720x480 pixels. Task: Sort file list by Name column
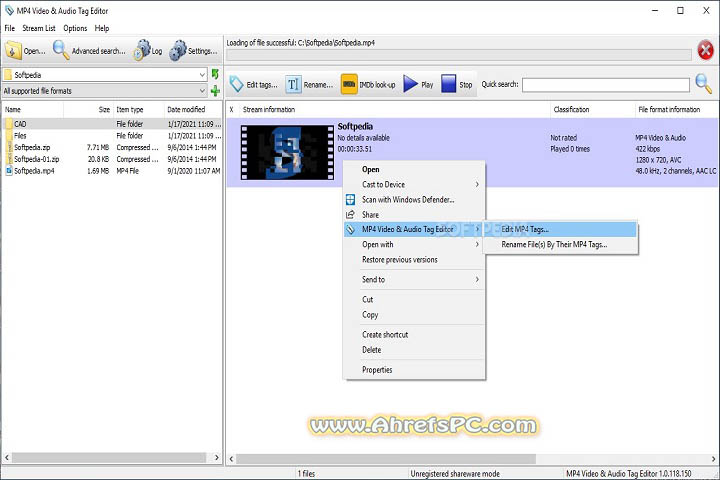point(33,109)
